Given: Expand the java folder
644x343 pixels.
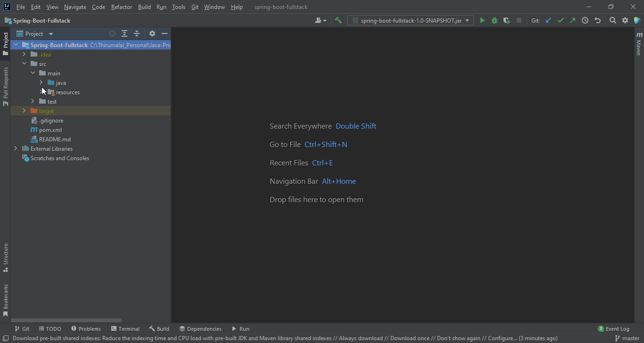Looking at the screenshot, I should [41, 82].
